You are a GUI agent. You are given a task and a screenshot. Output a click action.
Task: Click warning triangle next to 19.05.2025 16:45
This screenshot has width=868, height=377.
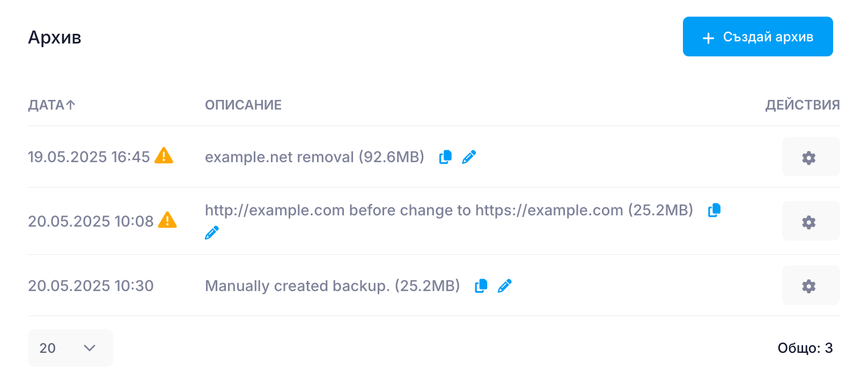tap(164, 156)
